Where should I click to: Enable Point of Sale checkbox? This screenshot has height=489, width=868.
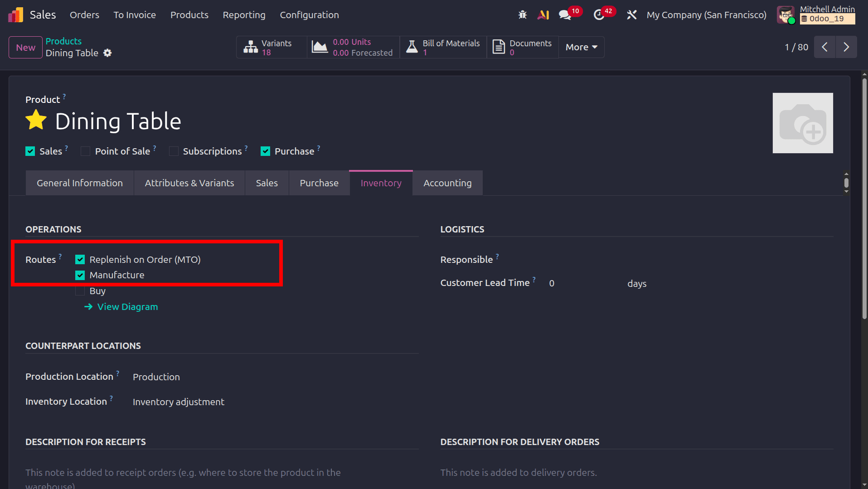click(x=85, y=151)
